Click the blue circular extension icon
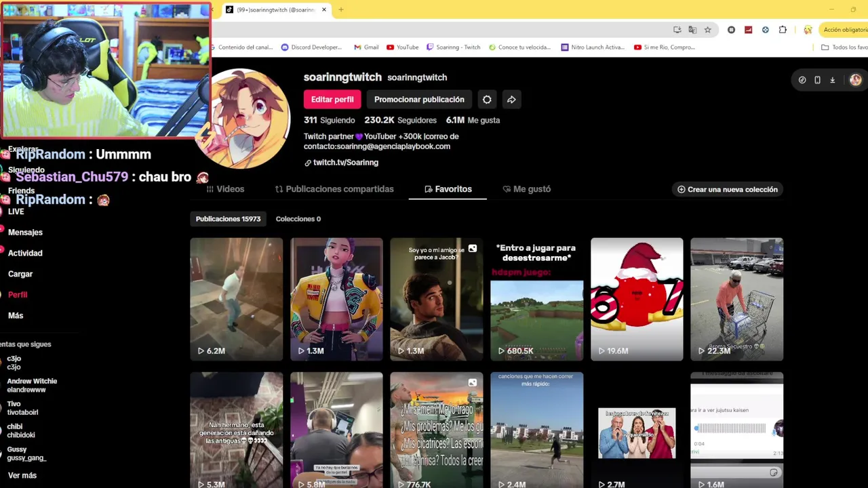The width and height of the screenshot is (868, 488). coord(765,30)
